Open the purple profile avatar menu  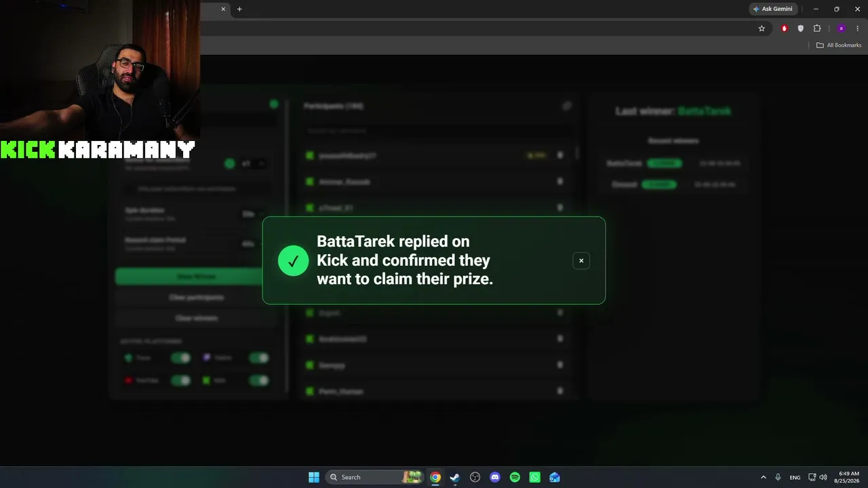pyautogui.click(x=842, y=28)
